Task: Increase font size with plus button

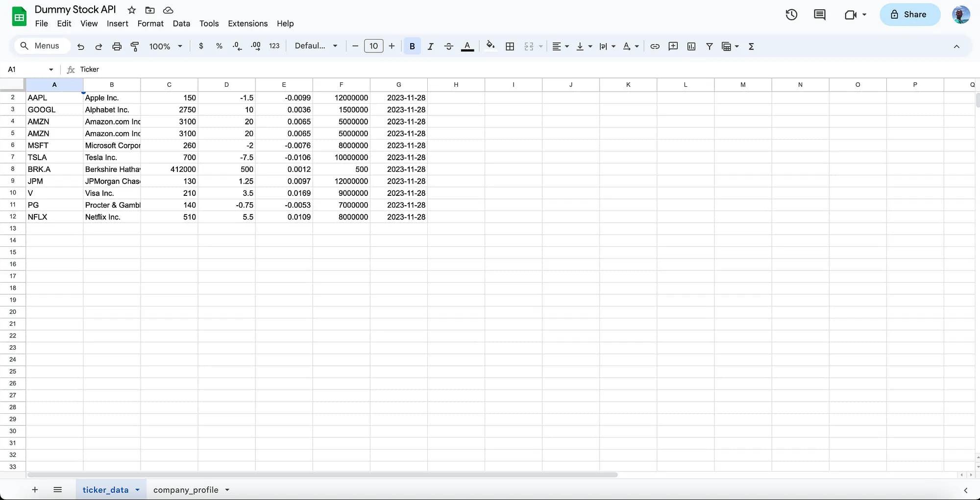Action: [x=392, y=46]
